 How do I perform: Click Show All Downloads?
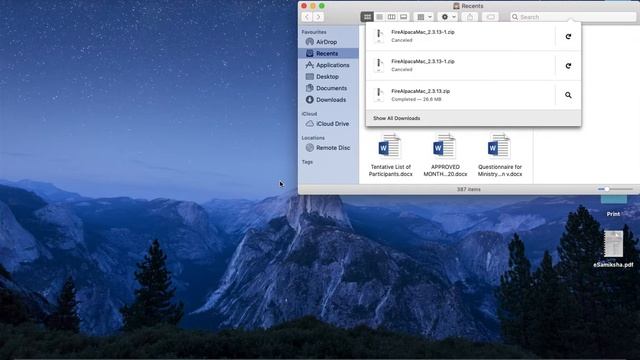396,118
